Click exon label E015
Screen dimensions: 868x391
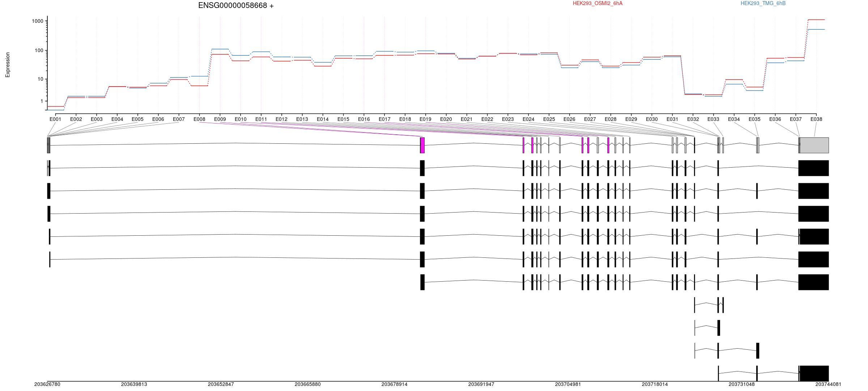(x=343, y=119)
